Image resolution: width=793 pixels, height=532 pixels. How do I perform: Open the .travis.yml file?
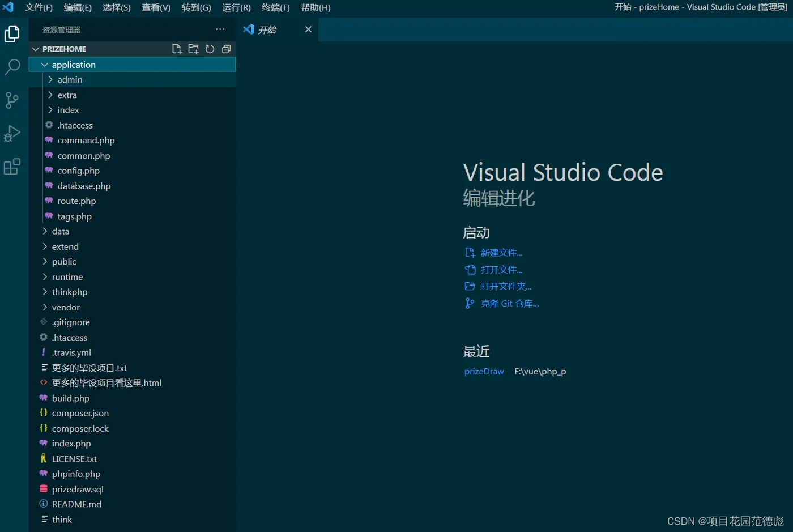point(132,352)
